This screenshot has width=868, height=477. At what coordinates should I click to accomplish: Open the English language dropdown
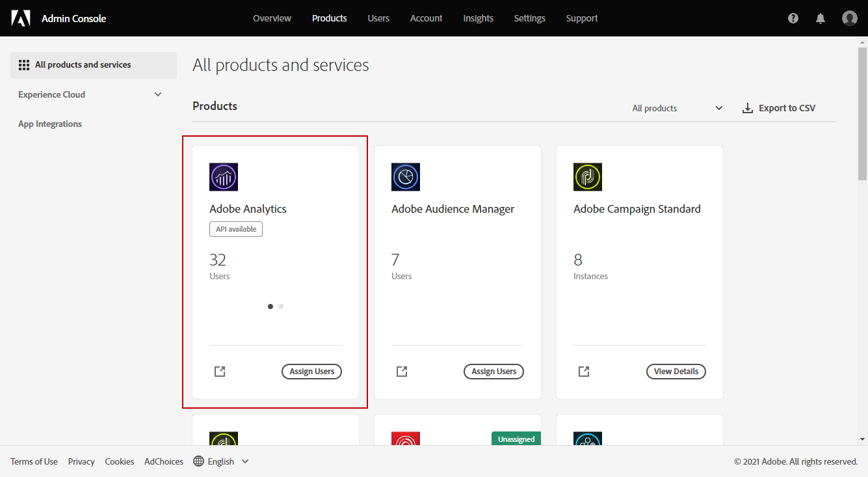pyautogui.click(x=222, y=461)
